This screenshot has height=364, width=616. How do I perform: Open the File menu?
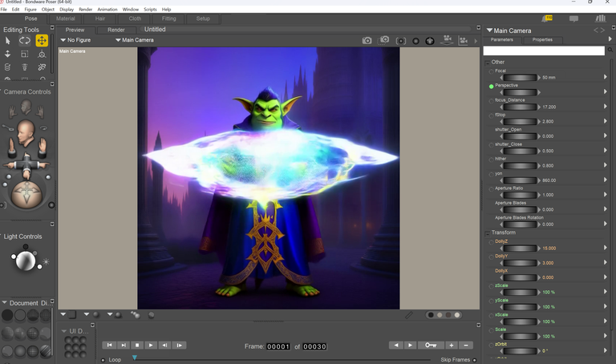click(x=3, y=10)
